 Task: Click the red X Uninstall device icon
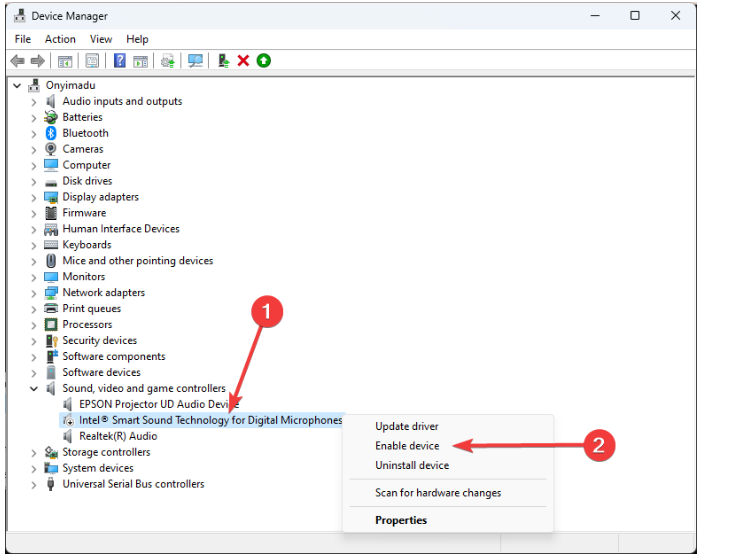[243, 61]
